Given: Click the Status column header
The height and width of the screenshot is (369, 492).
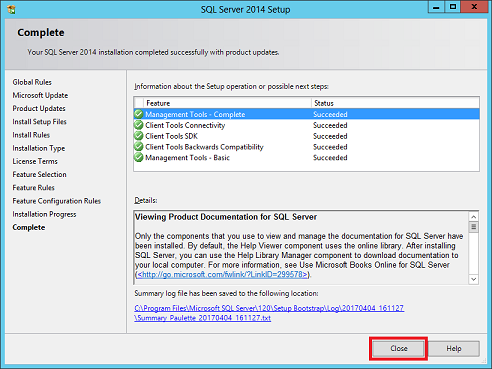Looking at the screenshot, I should point(395,103).
